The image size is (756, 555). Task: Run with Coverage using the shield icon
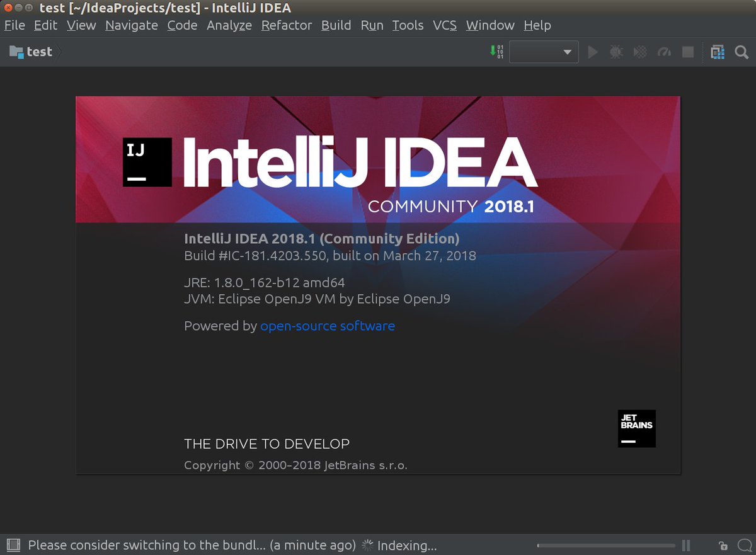[x=640, y=52]
